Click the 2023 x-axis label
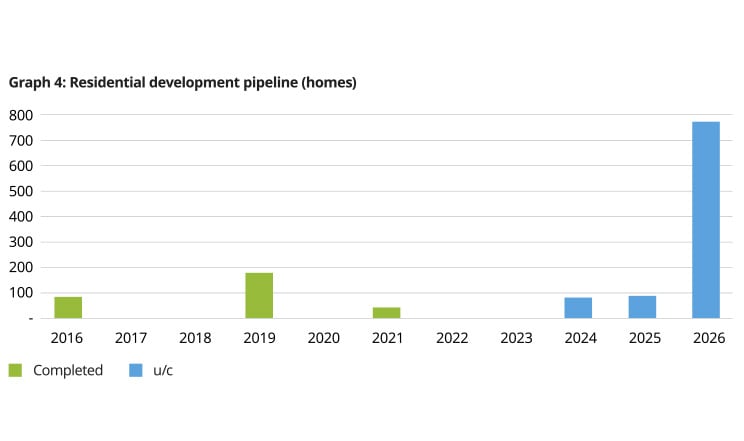The image size is (744, 441). coord(515,338)
